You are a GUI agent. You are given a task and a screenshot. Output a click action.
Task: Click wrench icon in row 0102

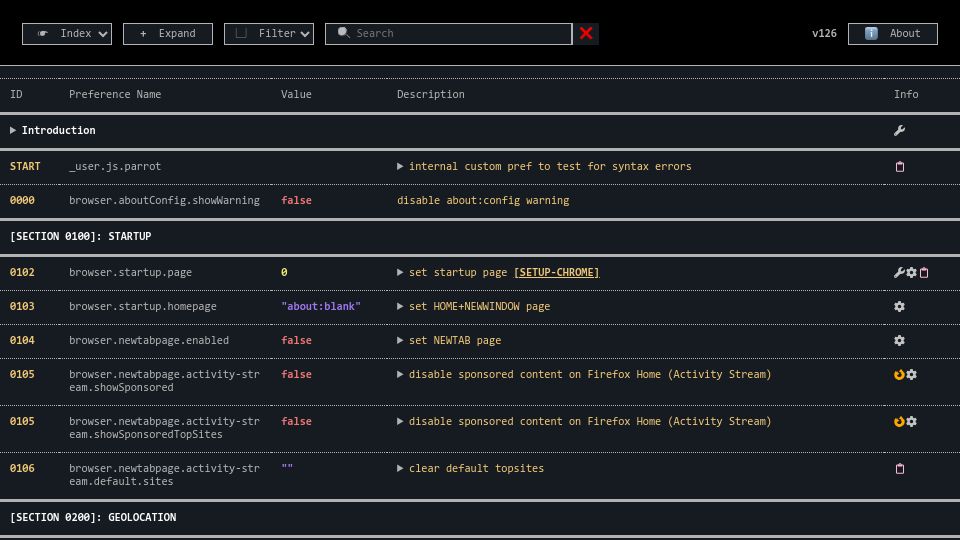[899, 272]
